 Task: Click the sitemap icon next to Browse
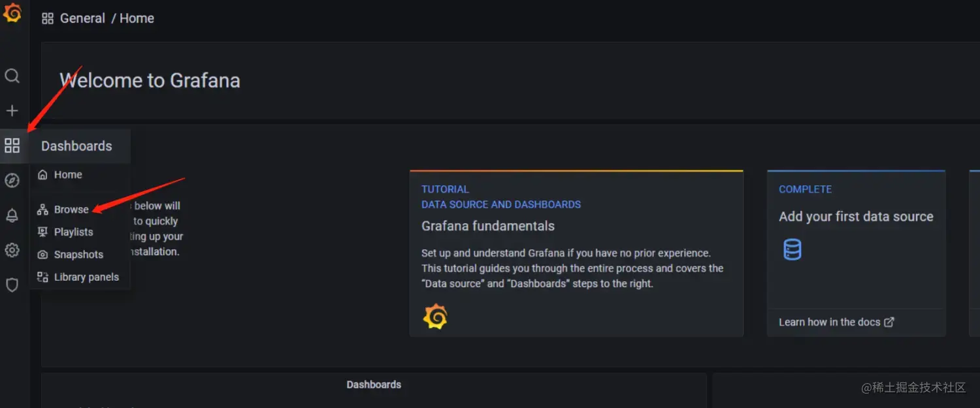42,210
